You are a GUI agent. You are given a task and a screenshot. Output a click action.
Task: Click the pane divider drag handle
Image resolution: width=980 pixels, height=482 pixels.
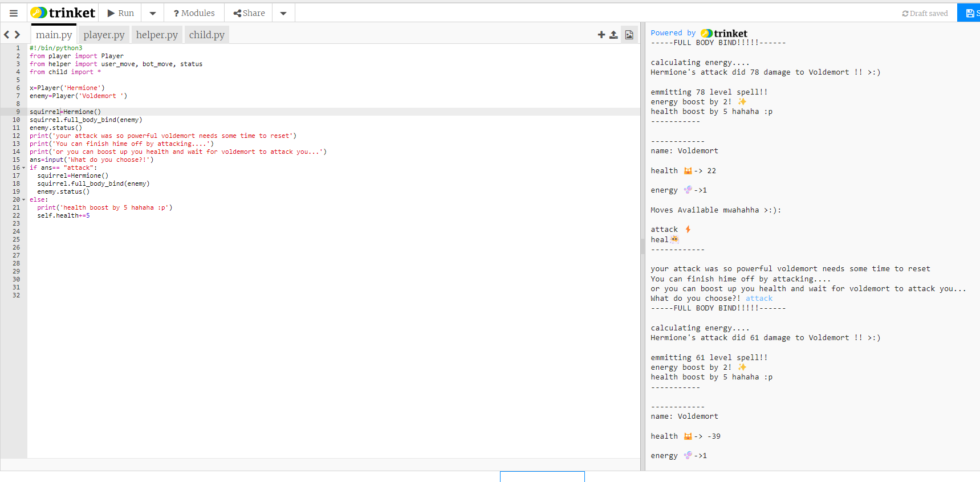tap(643, 246)
